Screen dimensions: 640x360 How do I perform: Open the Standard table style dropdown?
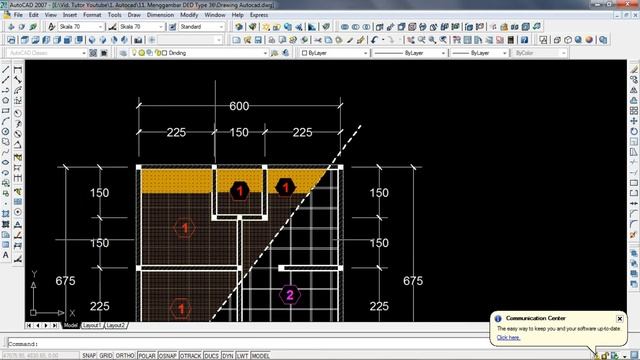221,27
